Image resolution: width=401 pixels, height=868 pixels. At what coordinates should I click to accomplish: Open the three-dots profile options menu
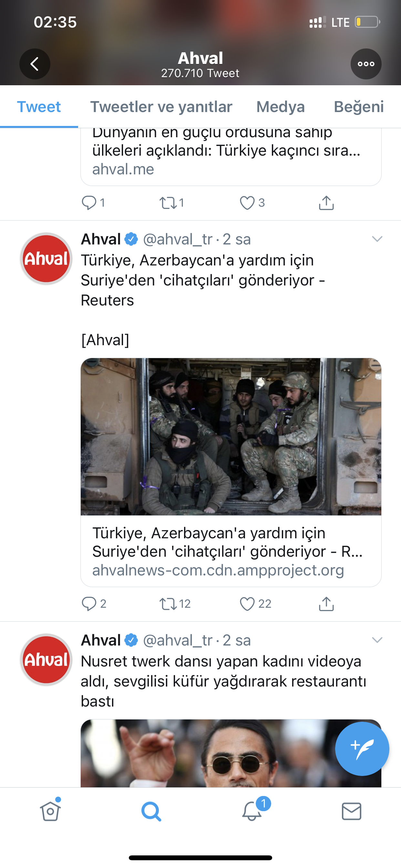coord(366,64)
